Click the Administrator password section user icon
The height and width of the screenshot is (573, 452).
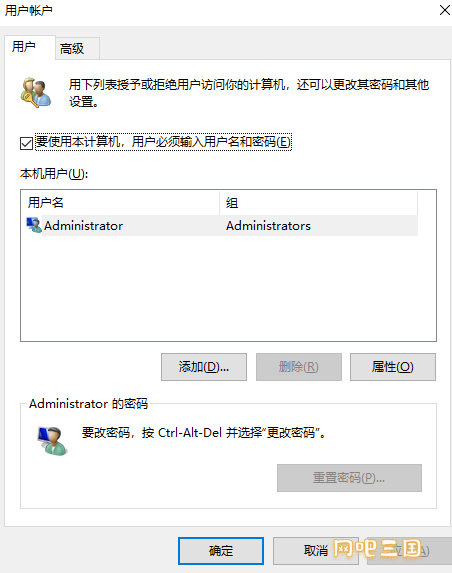tap(53, 440)
